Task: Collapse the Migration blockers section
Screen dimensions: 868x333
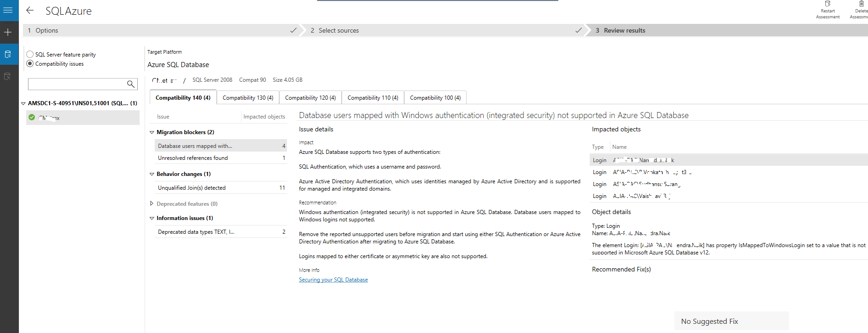Action: pyautogui.click(x=152, y=132)
